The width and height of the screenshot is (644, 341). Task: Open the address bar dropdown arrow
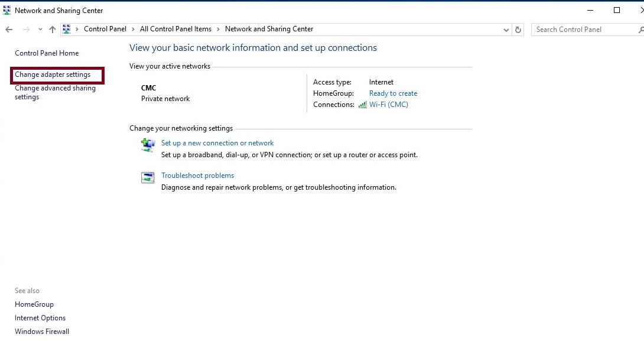505,29
